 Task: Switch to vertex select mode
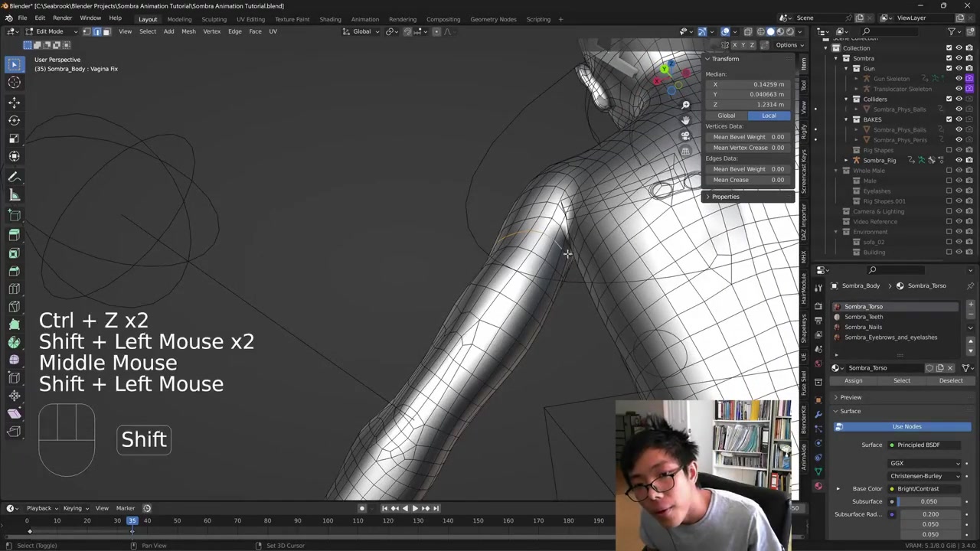click(87, 31)
